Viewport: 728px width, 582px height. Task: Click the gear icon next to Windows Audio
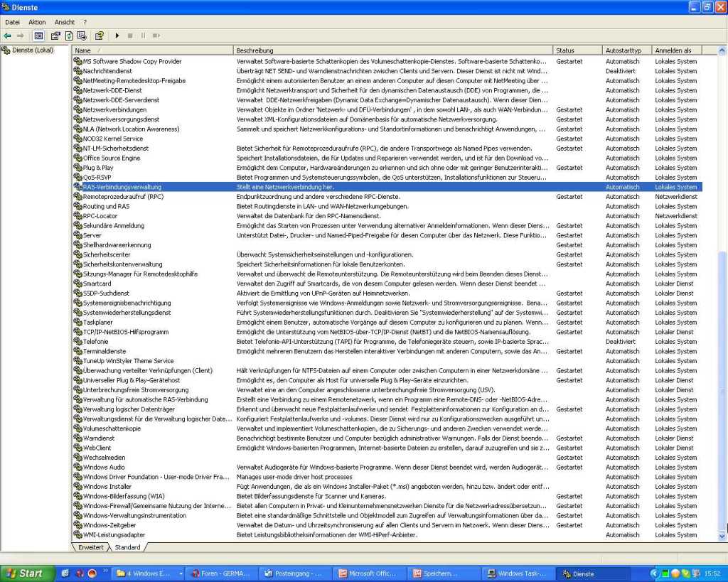77,467
